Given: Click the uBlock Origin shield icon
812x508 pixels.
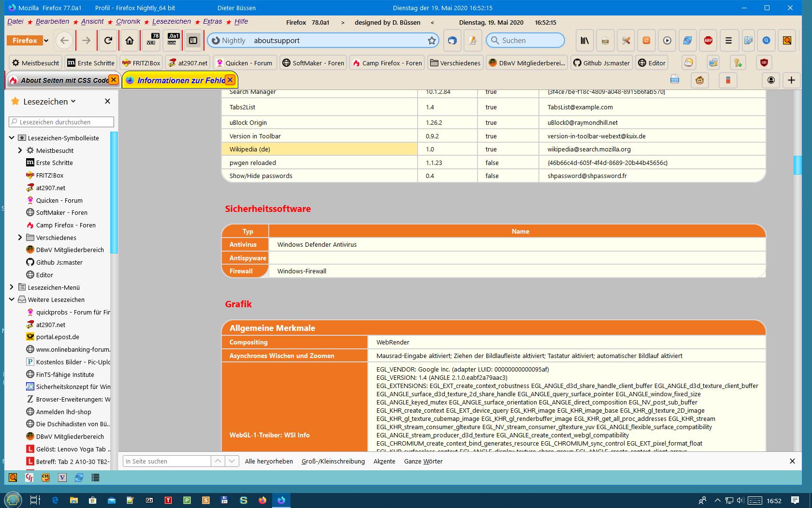Looking at the screenshot, I should [764, 63].
